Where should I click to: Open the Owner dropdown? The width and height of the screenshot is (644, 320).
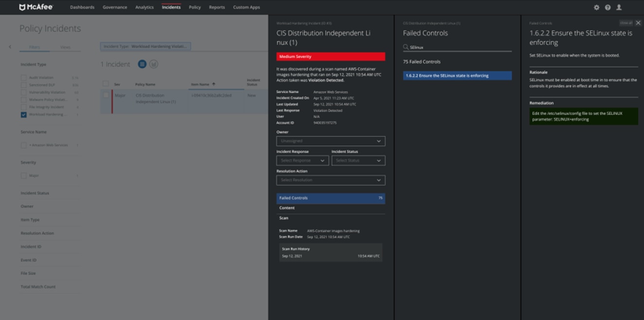point(331,141)
